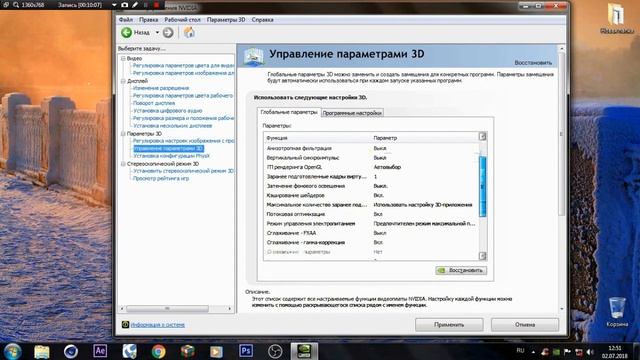640x360 pixels.
Task: Click the task tree horizontal scrollbar
Action: coord(167,309)
